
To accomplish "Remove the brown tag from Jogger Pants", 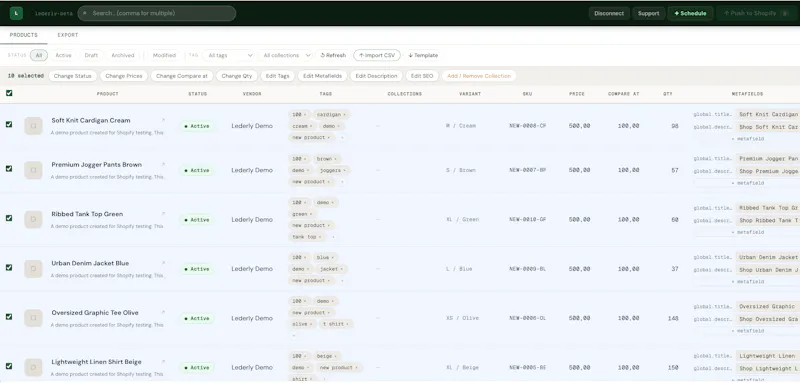I will point(335,159).
